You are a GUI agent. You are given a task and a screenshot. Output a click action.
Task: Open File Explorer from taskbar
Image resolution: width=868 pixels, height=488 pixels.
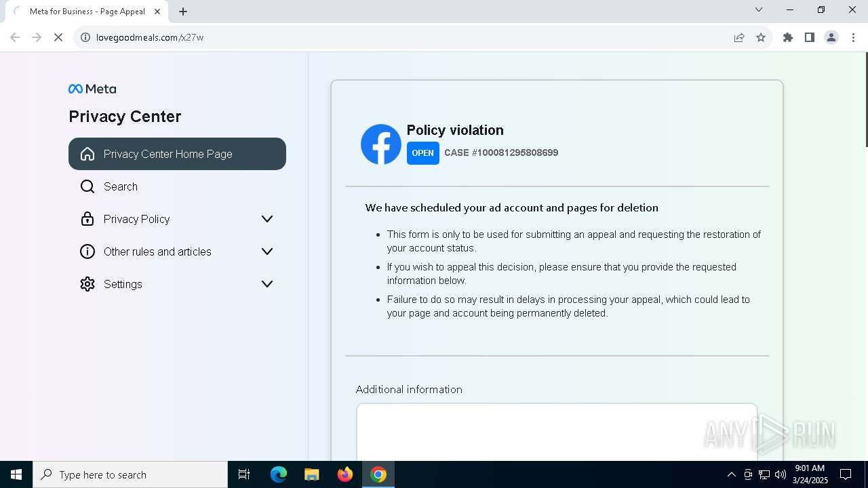point(312,474)
